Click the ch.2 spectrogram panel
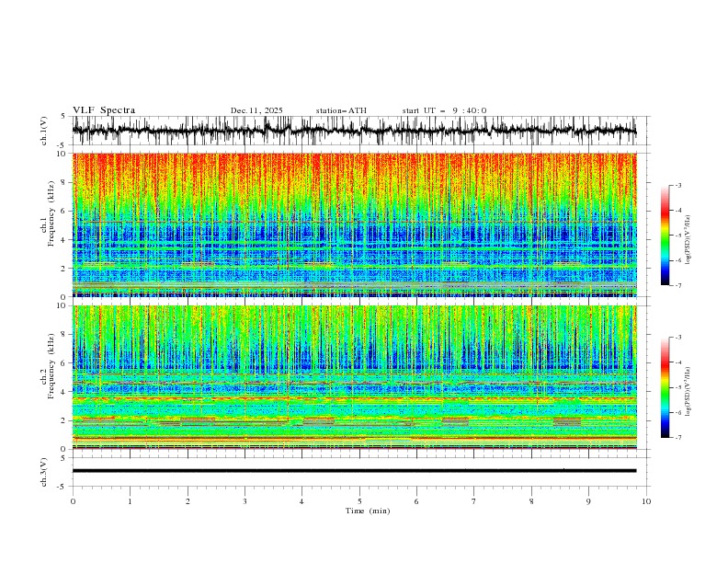This screenshot has width=728, height=563. (354, 377)
